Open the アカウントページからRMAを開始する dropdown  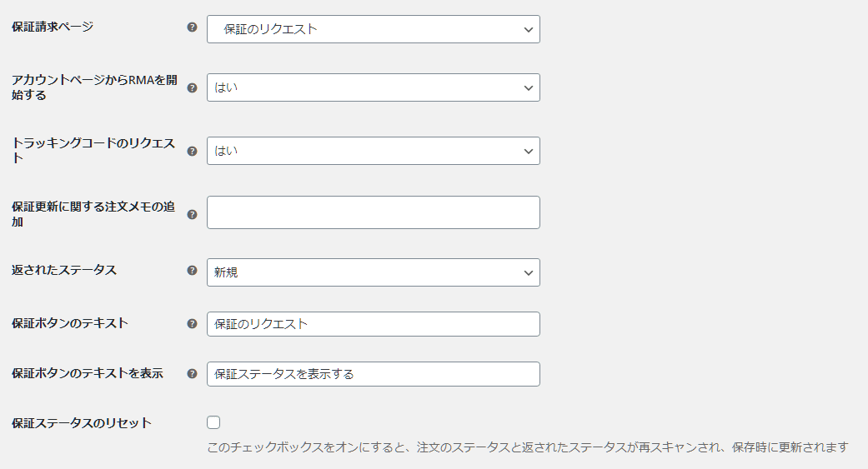pyautogui.click(x=373, y=87)
